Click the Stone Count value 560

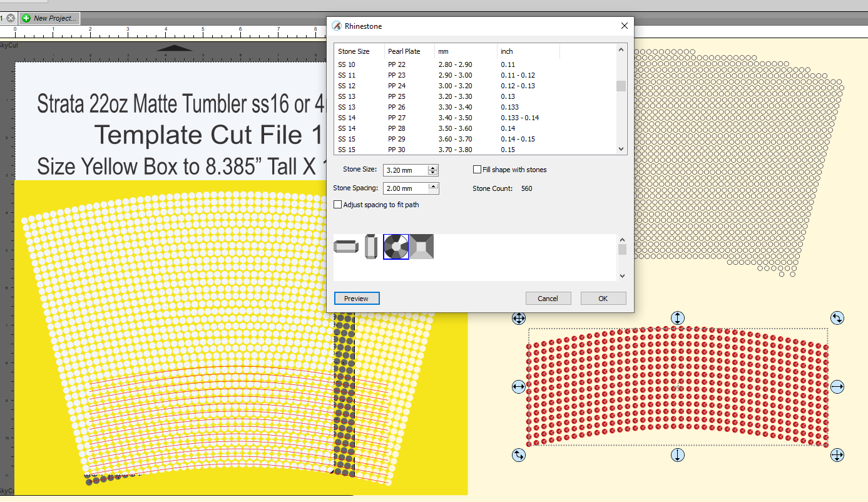[x=526, y=188]
